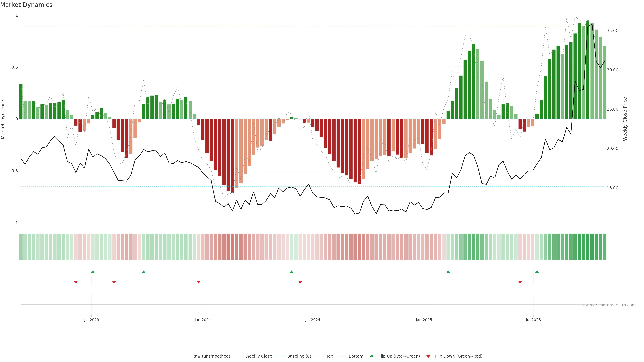This screenshot has height=362, width=644.
Task: Click the red flip-down triangle before Jul 2025
Action: point(520,282)
